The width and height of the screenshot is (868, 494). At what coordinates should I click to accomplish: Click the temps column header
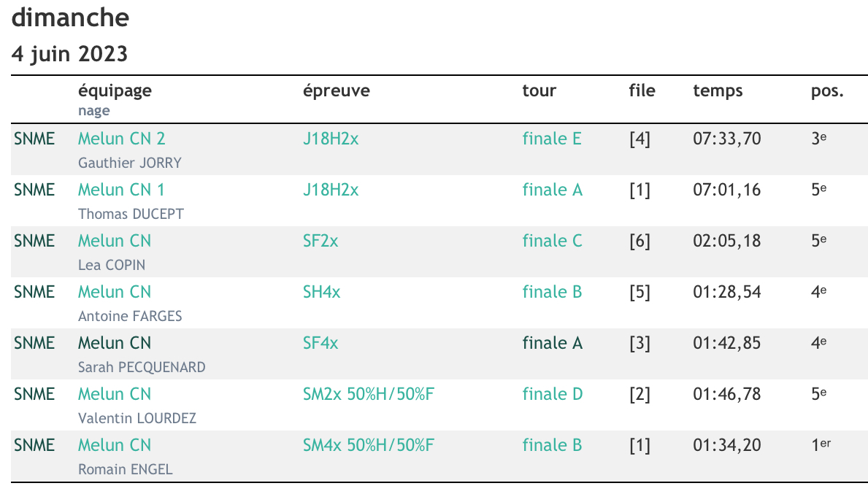718,91
